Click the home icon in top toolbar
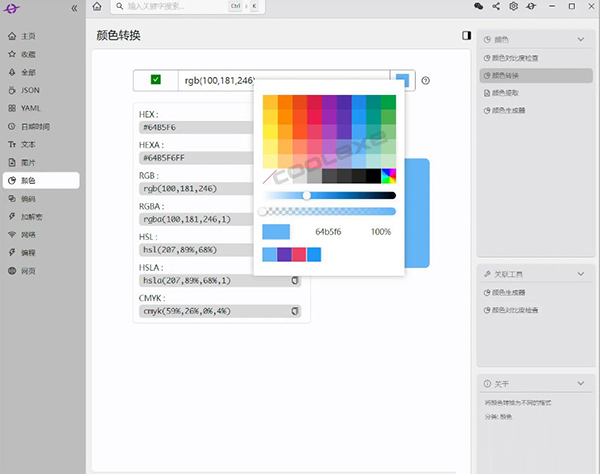The height and width of the screenshot is (474, 600). click(96, 7)
